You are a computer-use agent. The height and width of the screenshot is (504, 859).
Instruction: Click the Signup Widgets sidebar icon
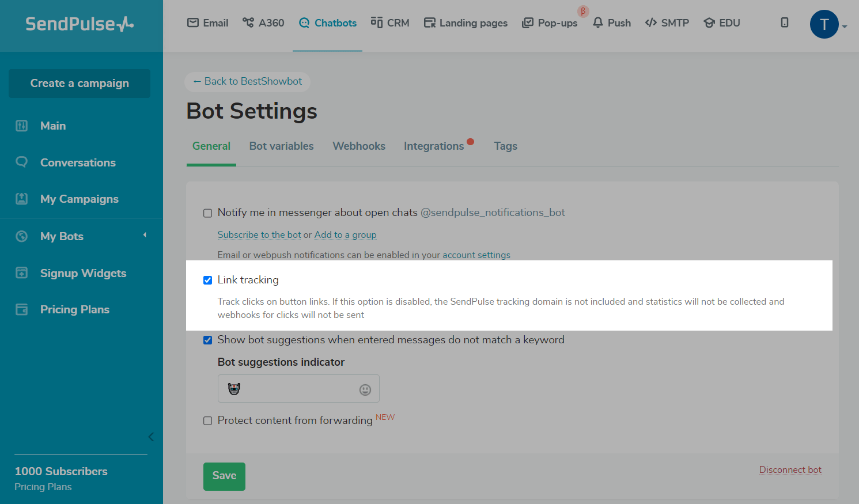click(21, 273)
